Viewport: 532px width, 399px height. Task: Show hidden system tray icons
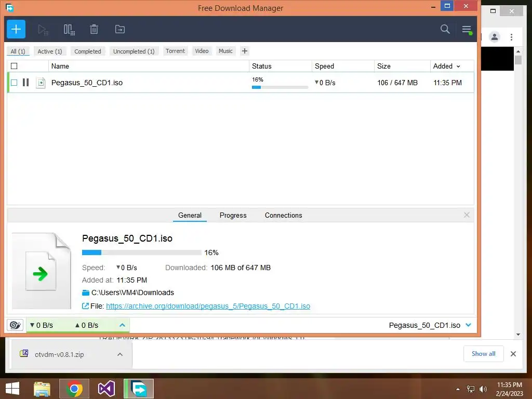[458, 389]
